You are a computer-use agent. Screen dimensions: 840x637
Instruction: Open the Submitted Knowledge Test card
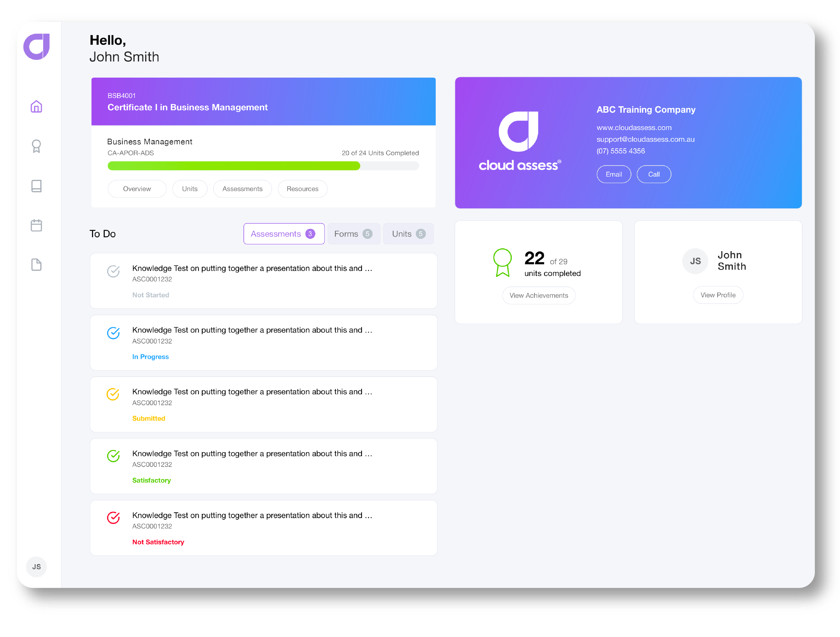(x=263, y=405)
